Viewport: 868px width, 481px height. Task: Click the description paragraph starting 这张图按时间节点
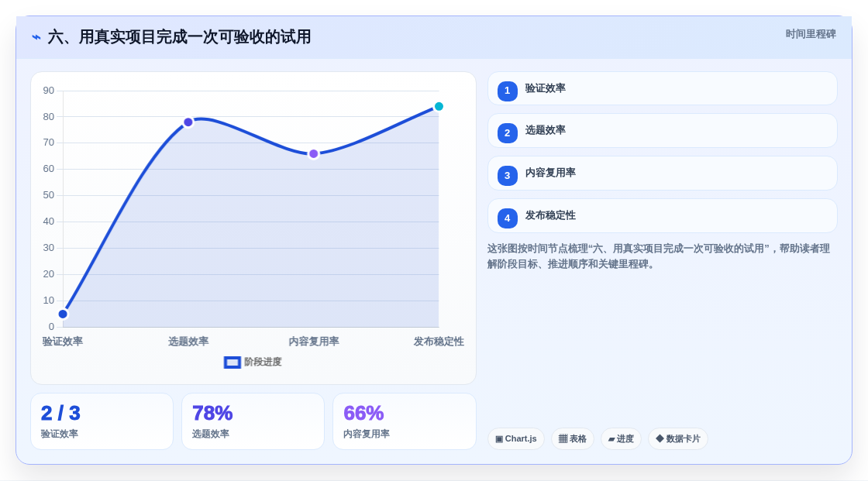pyautogui.click(x=659, y=256)
